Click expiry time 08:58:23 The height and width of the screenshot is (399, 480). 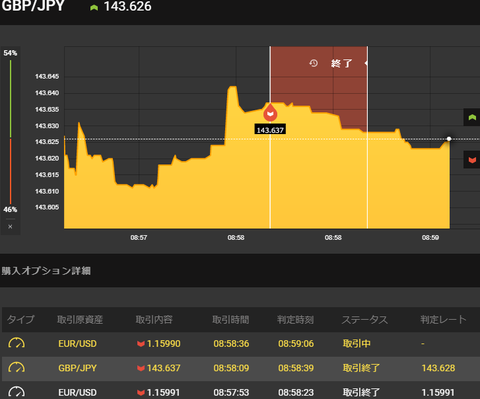[x=296, y=393]
